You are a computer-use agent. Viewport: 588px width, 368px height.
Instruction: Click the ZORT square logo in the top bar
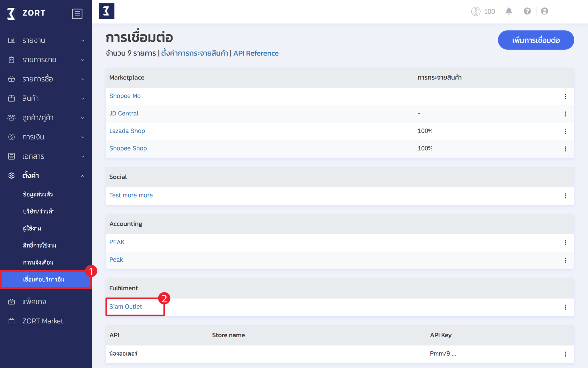coord(107,11)
